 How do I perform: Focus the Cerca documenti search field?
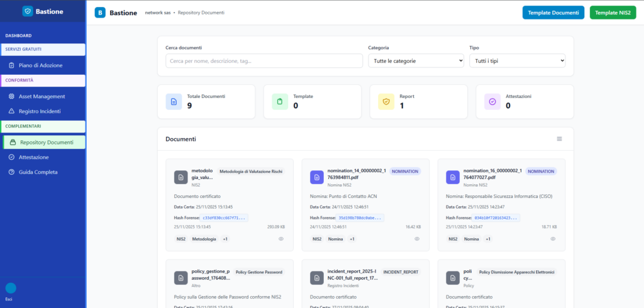tap(264, 61)
